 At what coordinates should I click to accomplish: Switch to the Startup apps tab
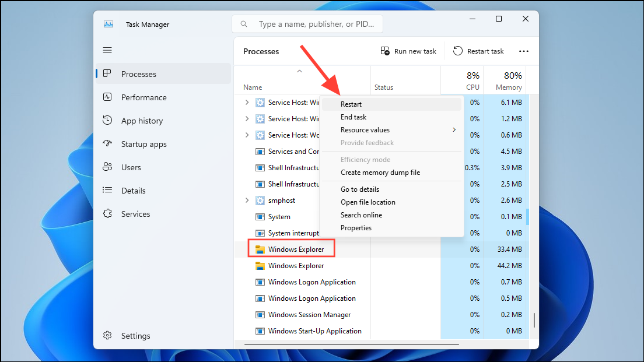[x=163, y=144]
